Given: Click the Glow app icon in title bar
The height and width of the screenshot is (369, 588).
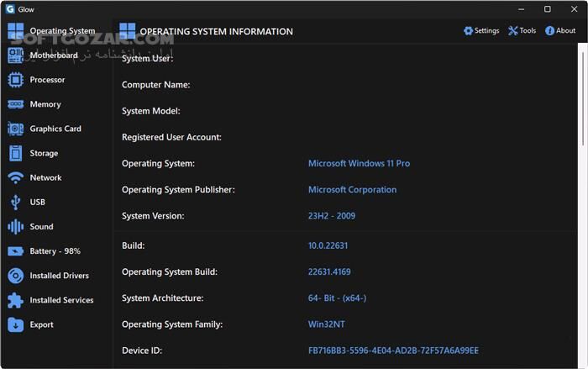Looking at the screenshot, I should pos(8,9).
